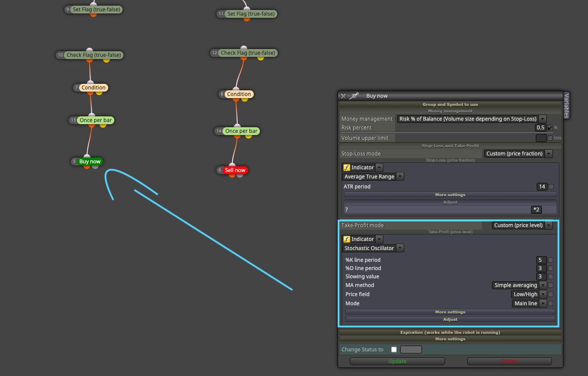Click the red Delete button
The height and width of the screenshot is (376, 588).
point(509,361)
